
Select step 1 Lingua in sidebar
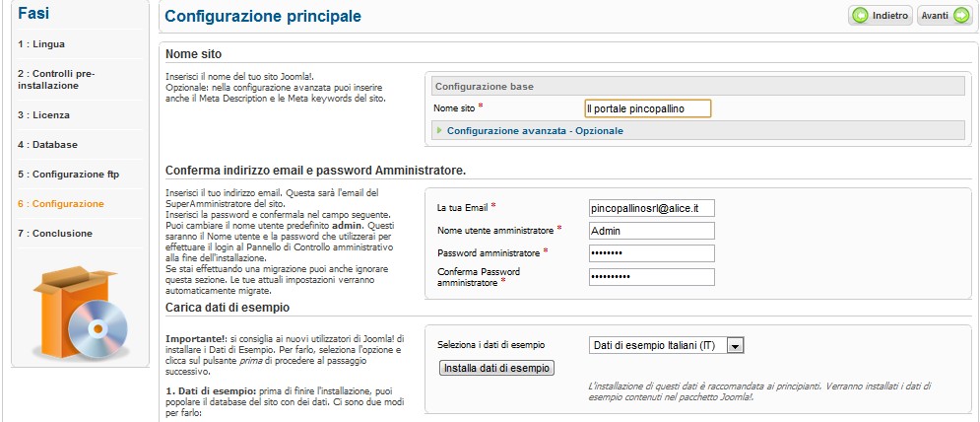coord(41,44)
